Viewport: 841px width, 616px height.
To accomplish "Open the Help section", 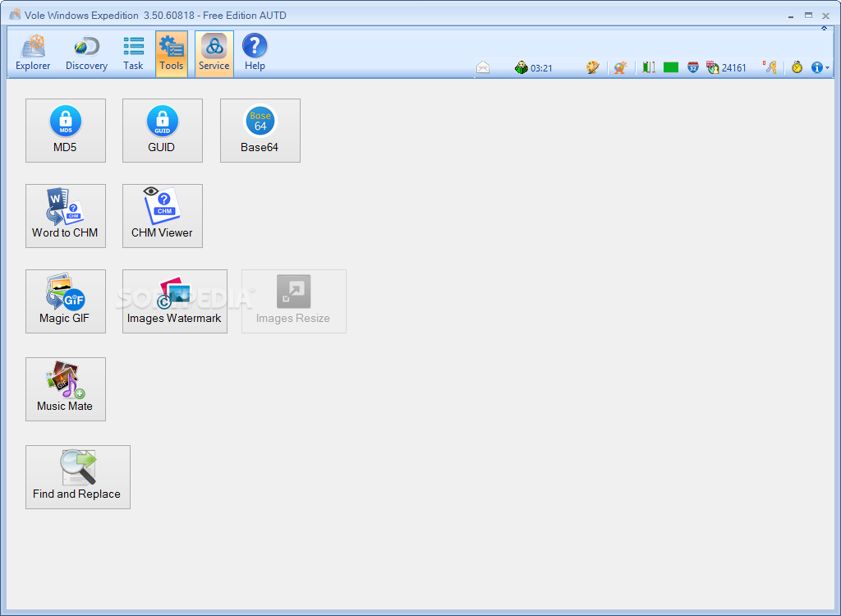I will 255,53.
